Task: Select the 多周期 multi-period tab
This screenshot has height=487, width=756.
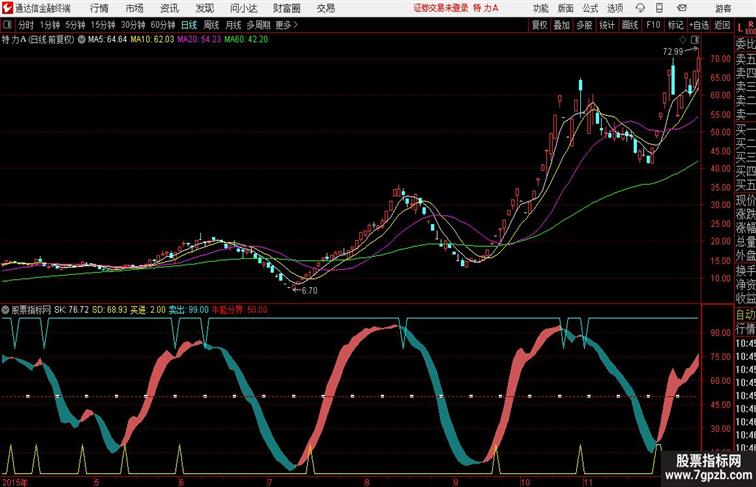Action: click(x=259, y=25)
